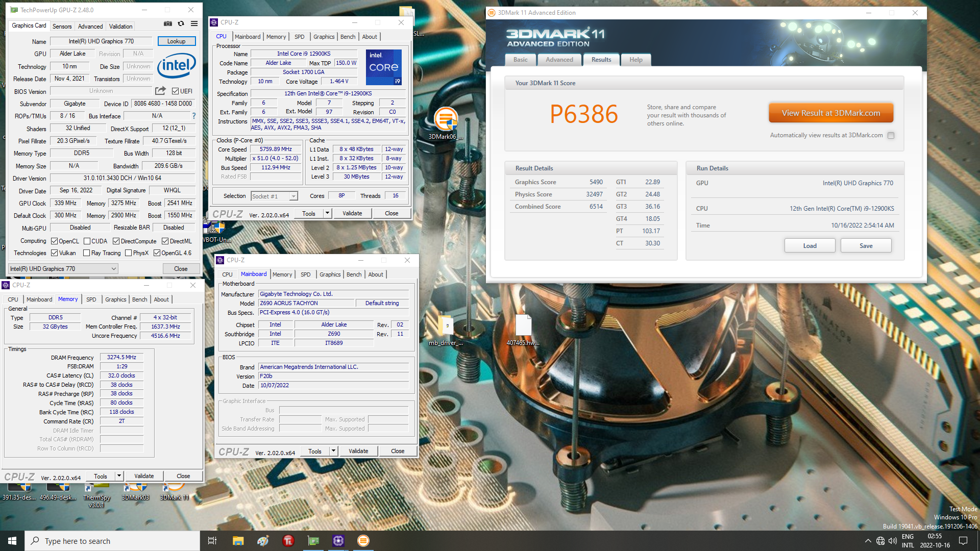Click the CPU-Z taskbar icon
This screenshot has width=980, height=551.
(338, 541)
